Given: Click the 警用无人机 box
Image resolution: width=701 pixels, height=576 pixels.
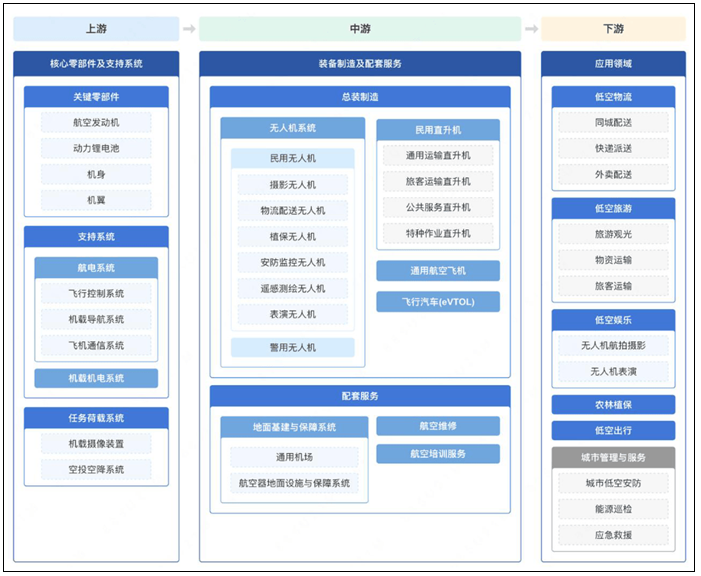Looking at the screenshot, I should [293, 348].
